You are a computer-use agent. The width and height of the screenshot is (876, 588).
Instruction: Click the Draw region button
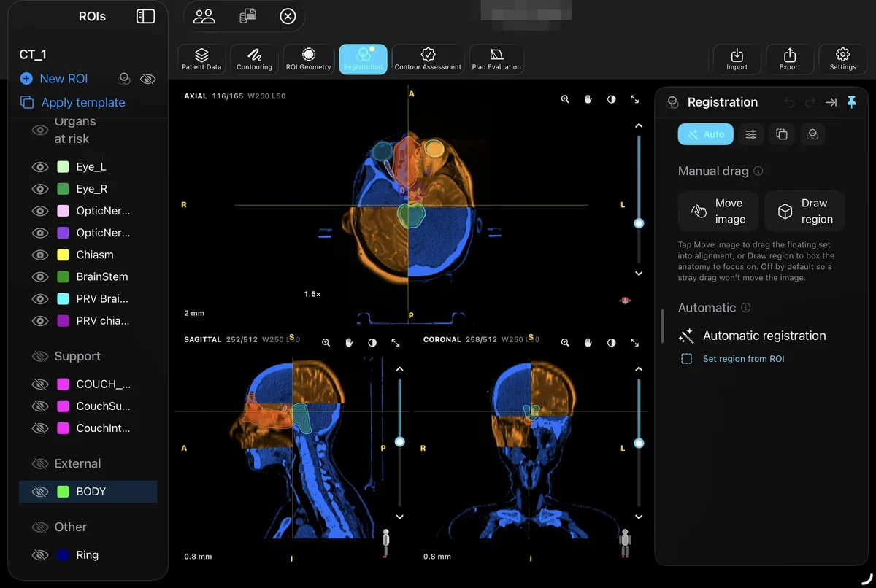pyautogui.click(x=804, y=211)
